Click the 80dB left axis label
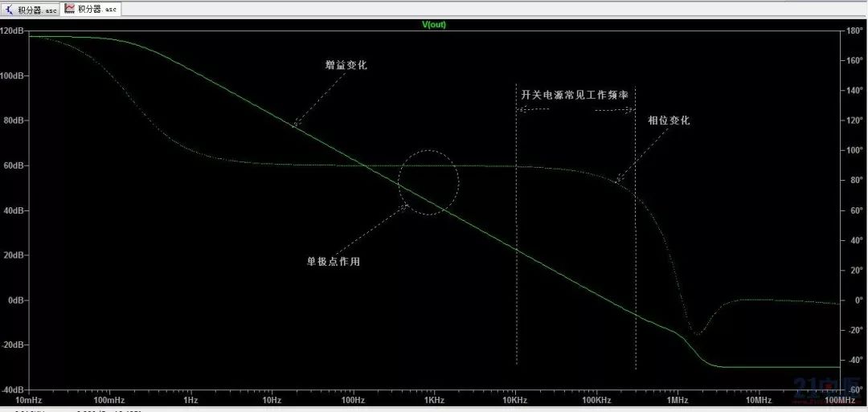Image resolution: width=868 pixels, height=412 pixels. click(x=14, y=120)
